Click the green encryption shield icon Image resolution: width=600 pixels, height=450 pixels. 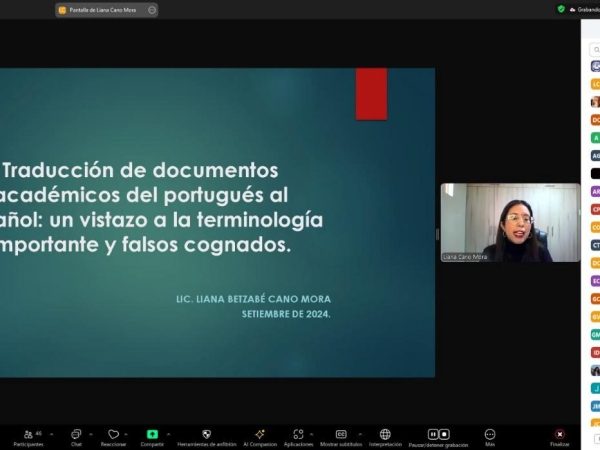[x=561, y=9]
